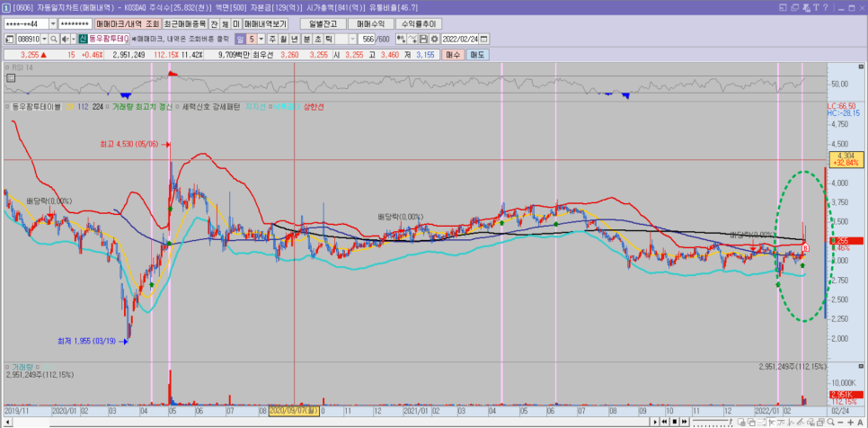Click the highlighted date label 2020/09/07(월)

pos(294,412)
